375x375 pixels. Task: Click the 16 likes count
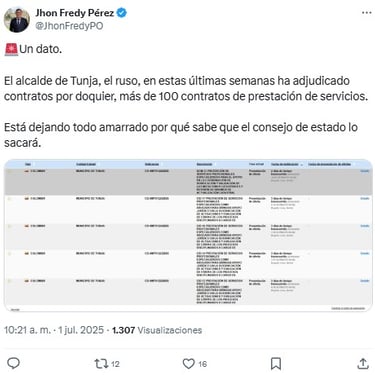[203, 364]
